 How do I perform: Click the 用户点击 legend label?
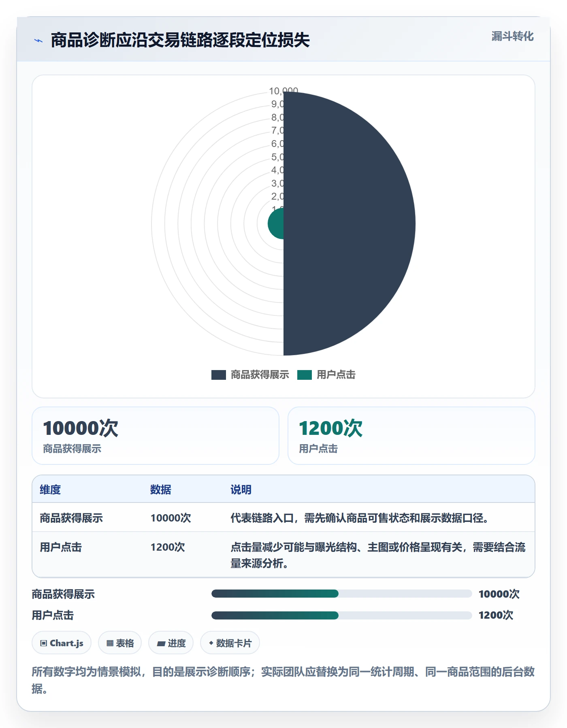pyautogui.click(x=336, y=375)
